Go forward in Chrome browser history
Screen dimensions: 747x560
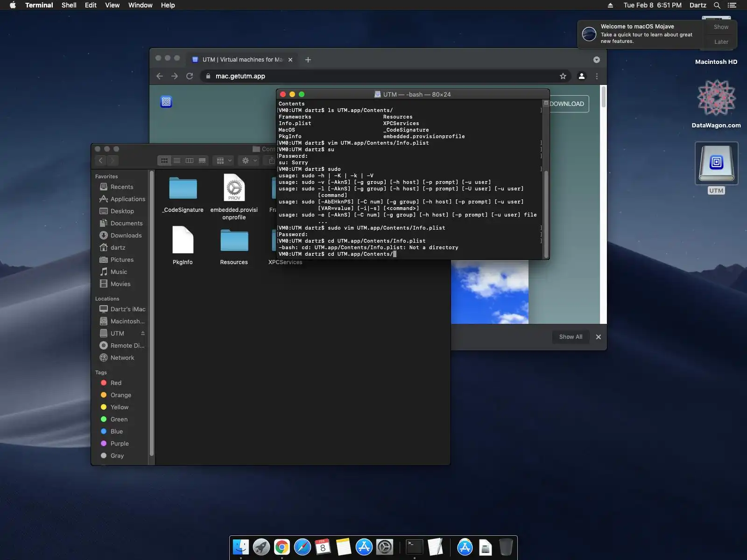(175, 76)
